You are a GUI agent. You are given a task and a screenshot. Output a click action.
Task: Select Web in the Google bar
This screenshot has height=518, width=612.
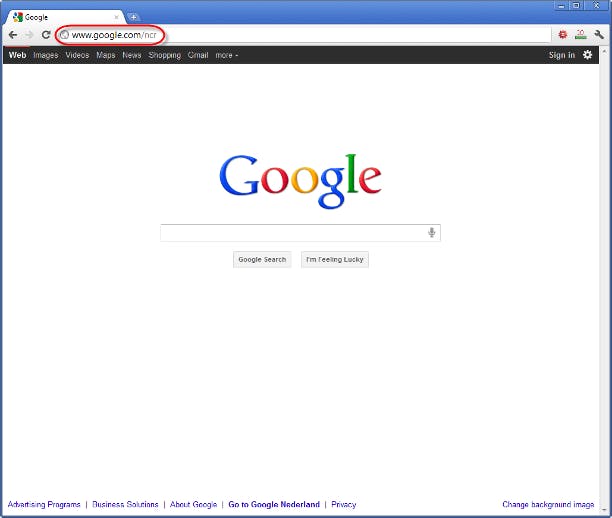click(17, 55)
